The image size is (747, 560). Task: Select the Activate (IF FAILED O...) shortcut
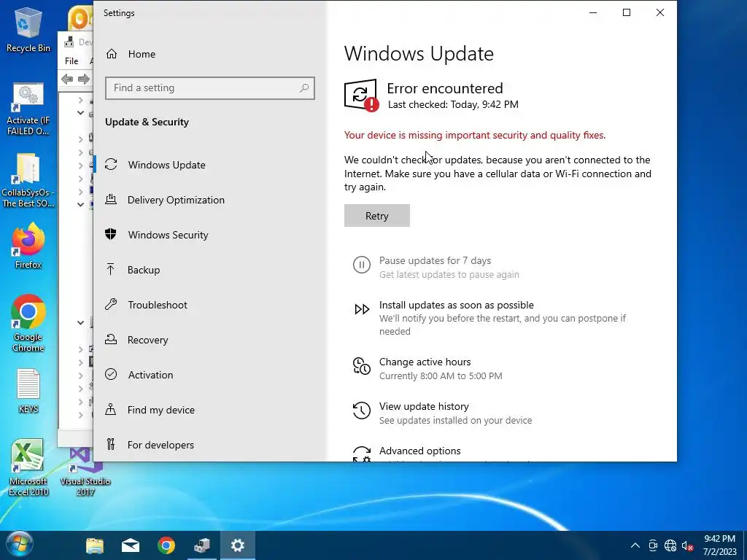[28, 109]
